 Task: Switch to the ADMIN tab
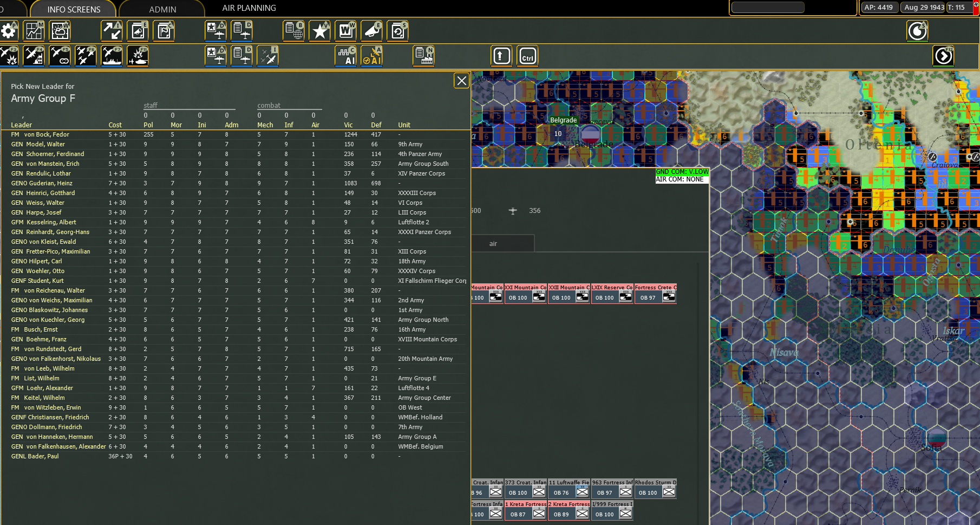coord(162,9)
